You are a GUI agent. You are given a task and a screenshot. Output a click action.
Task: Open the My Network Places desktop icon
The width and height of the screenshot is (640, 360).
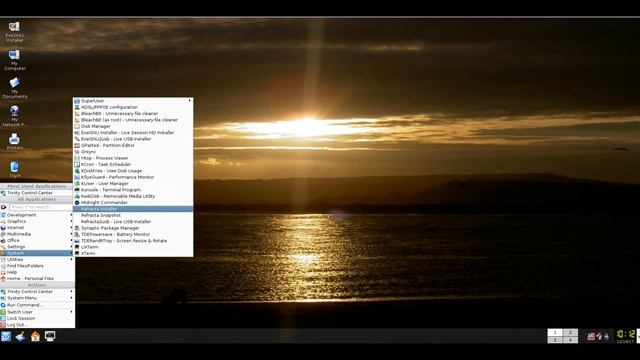(15, 116)
